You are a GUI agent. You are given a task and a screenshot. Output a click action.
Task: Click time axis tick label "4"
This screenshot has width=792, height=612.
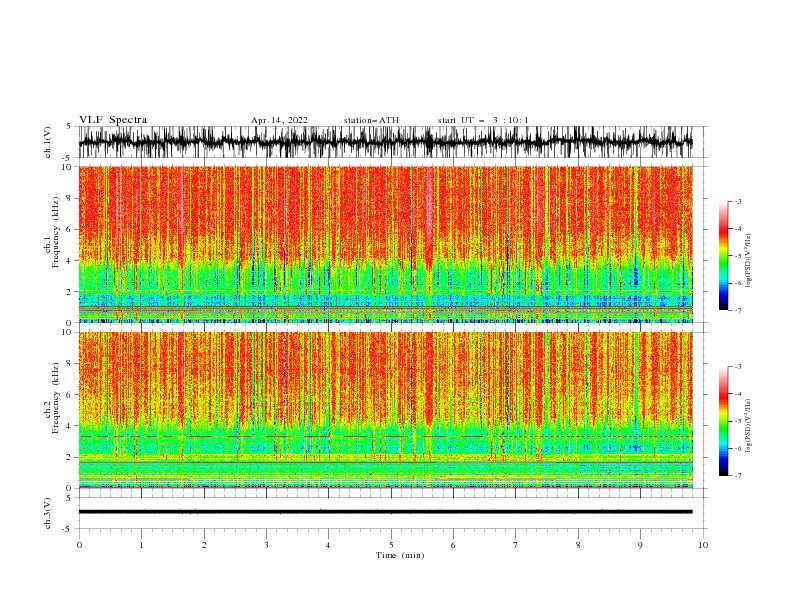pos(328,545)
